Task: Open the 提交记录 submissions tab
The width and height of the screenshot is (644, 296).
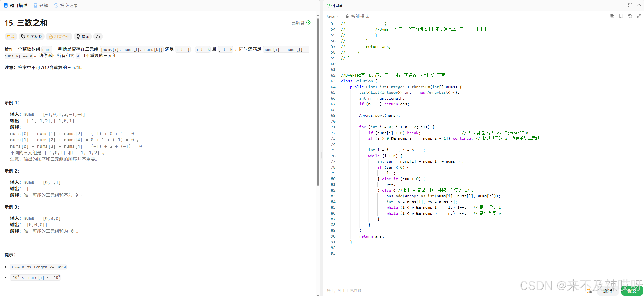Action: pos(66,5)
